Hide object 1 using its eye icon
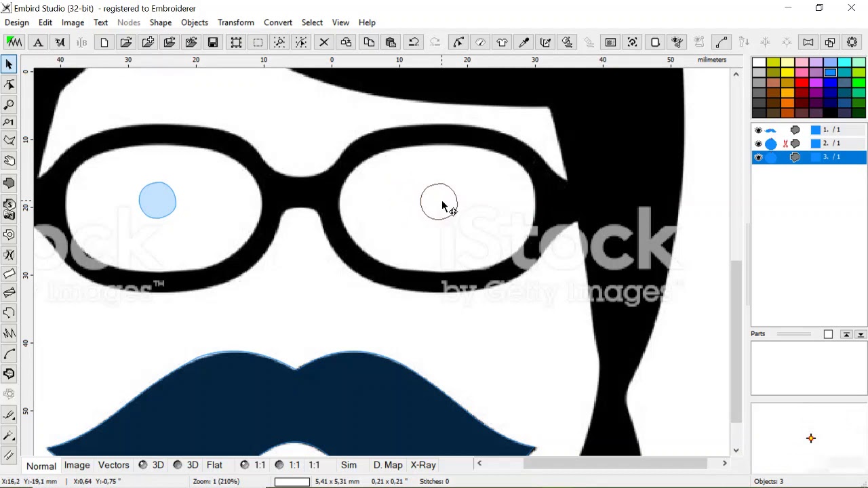868x488 pixels. click(x=758, y=130)
